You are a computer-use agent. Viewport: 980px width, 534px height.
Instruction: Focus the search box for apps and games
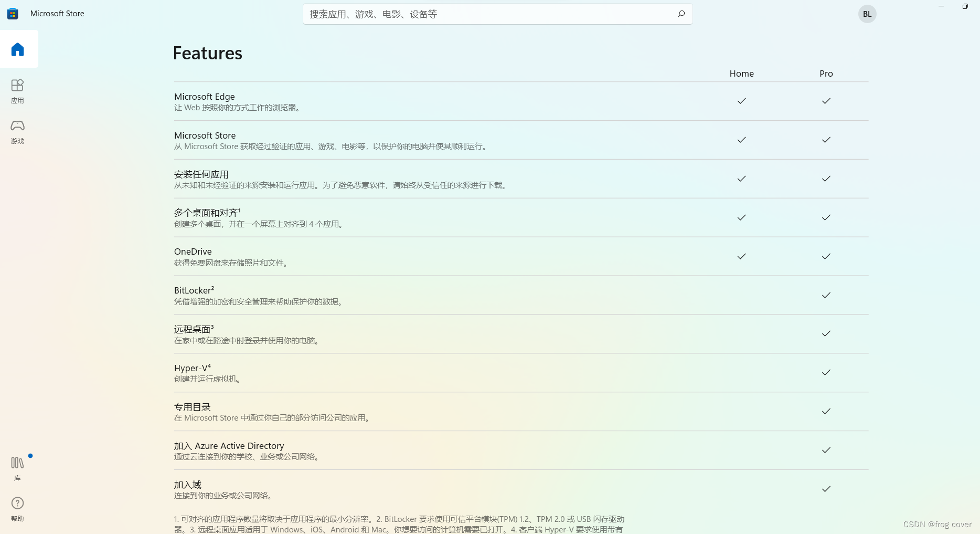[497, 14]
